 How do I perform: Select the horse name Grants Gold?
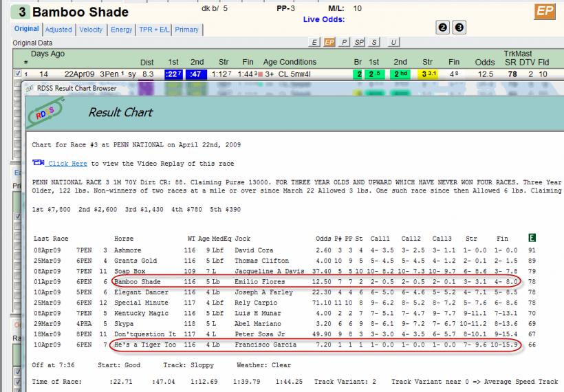pyautogui.click(x=135, y=261)
